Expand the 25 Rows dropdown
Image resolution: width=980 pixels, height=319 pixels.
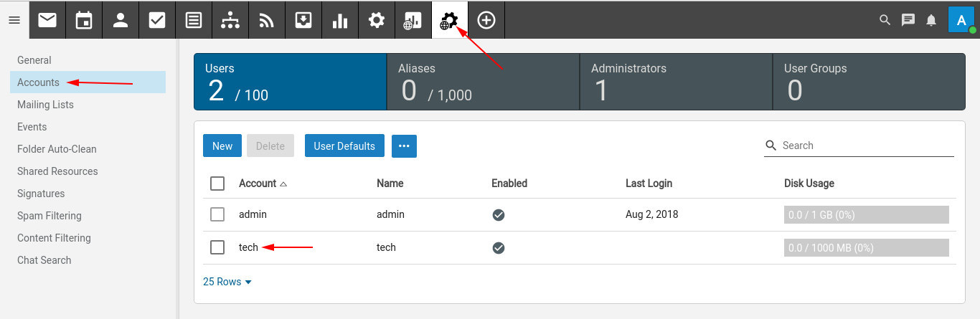tap(227, 282)
